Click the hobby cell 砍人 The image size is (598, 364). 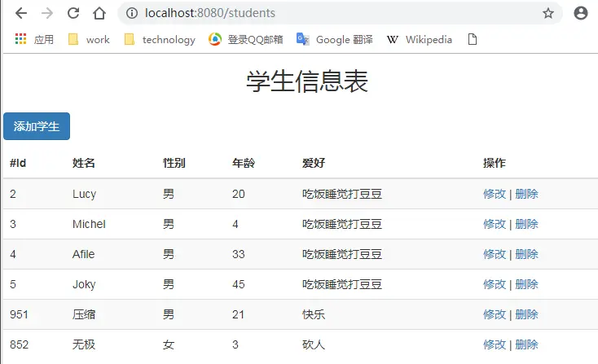click(314, 344)
